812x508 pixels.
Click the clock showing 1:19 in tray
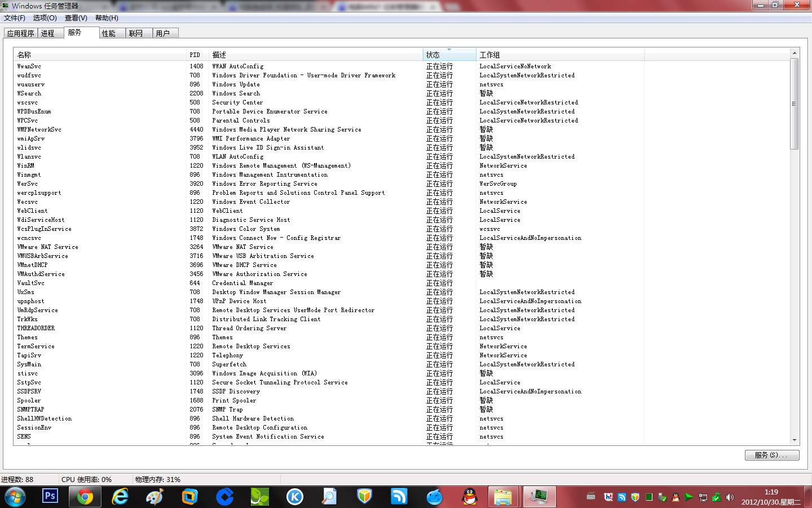coord(771,492)
